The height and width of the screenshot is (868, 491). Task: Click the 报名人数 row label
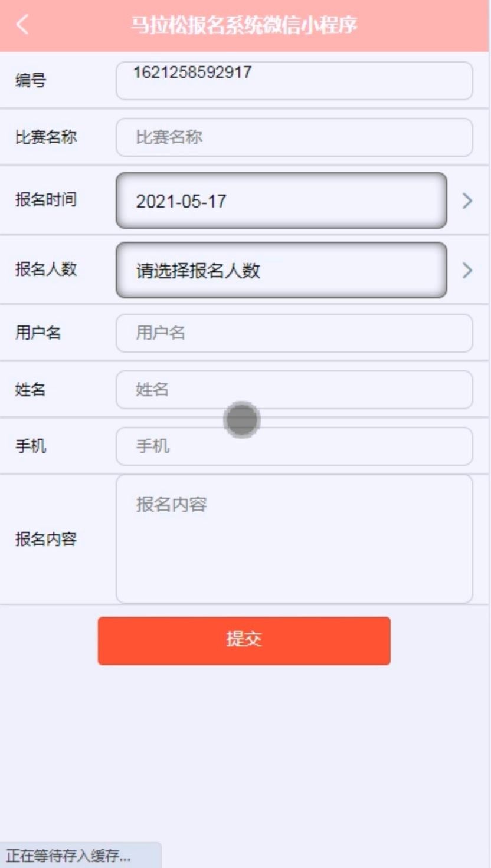pyautogui.click(x=46, y=269)
